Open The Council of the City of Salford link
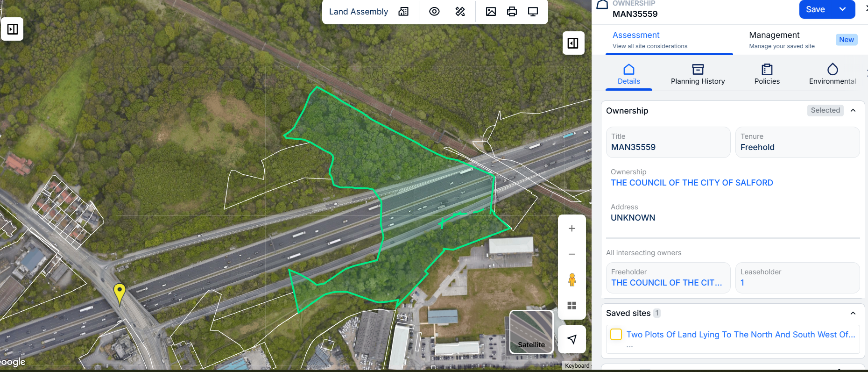Image resolution: width=868 pixels, height=372 pixels. pos(692,183)
